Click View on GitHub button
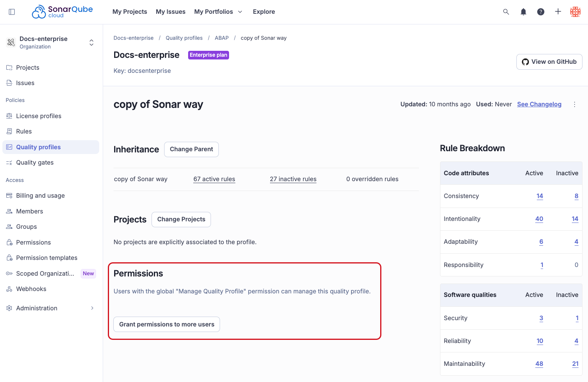This screenshot has width=588, height=382. [x=549, y=62]
